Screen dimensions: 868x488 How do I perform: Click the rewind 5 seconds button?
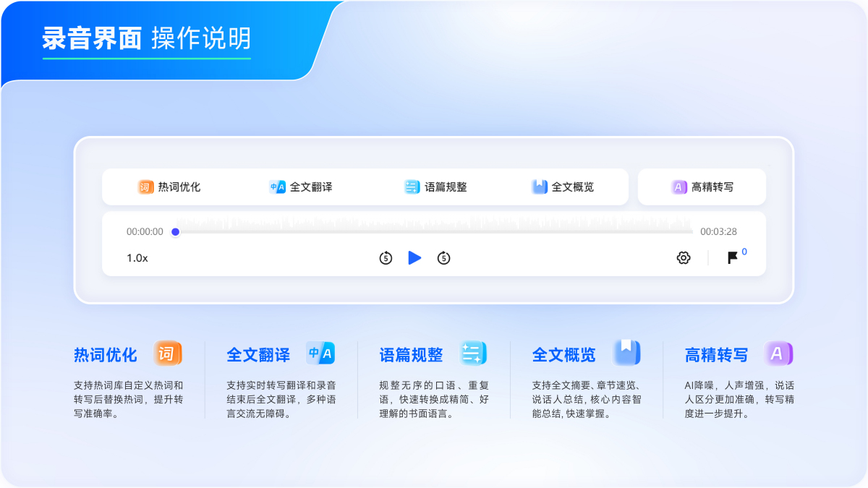point(385,257)
